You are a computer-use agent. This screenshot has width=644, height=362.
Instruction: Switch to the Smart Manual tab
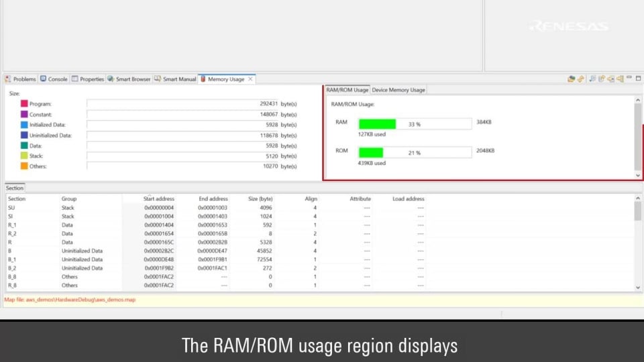click(175, 79)
